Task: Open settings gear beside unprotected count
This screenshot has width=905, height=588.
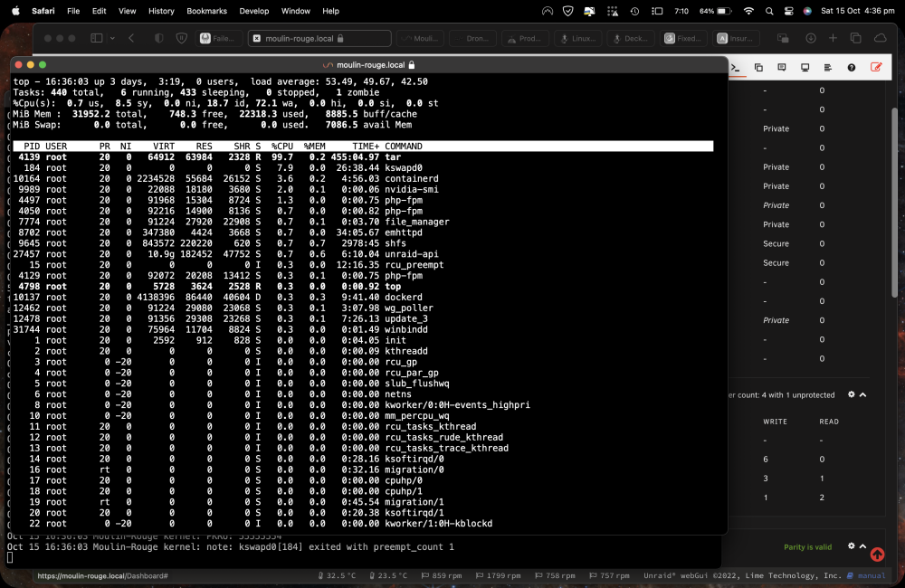Action: tap(852, 394)
